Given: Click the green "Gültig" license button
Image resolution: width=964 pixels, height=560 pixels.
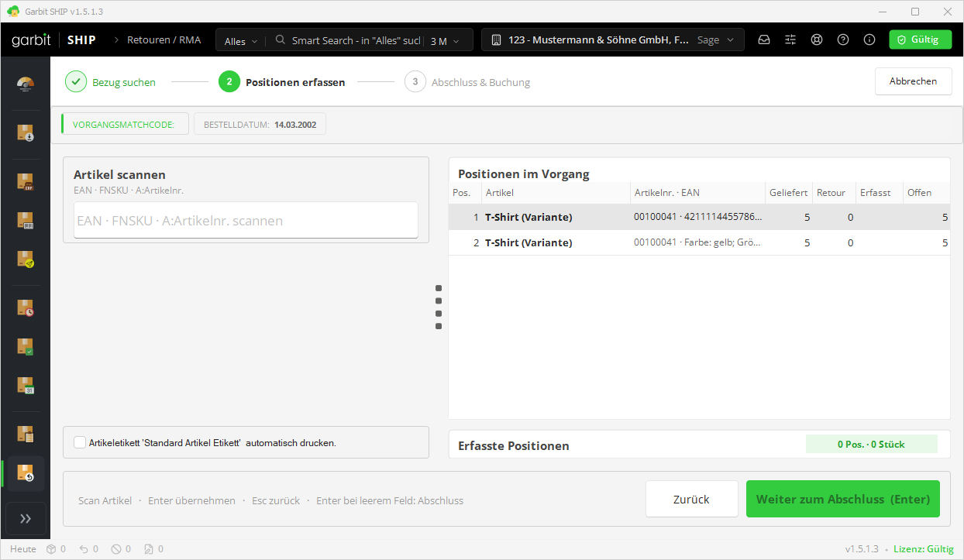Looking at the screenshot, I should click(x=921, y=40).
